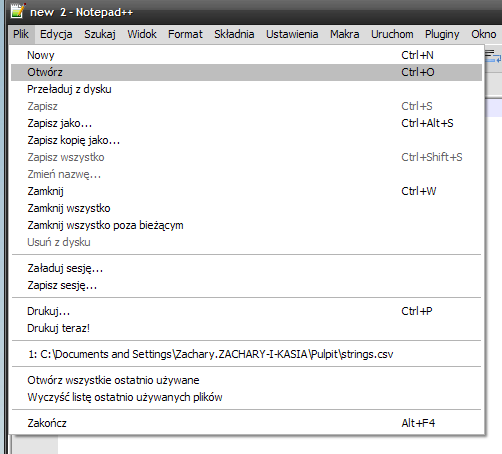Screen dimensions: 502x454
Task: Choose Załaduj sesję…
Action: tap(246, 268)
